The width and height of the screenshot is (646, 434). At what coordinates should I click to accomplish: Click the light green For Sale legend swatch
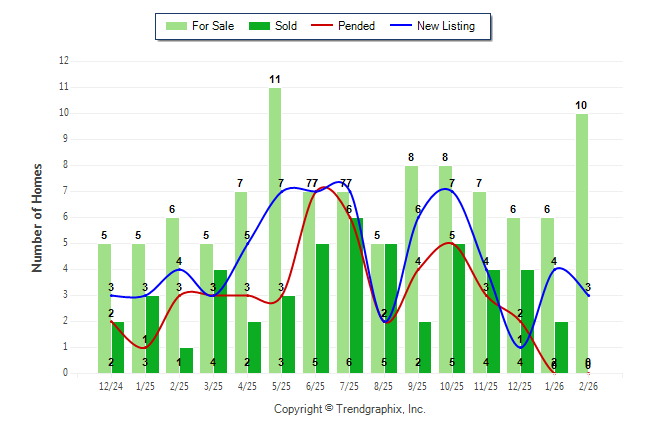coord(181,26)
